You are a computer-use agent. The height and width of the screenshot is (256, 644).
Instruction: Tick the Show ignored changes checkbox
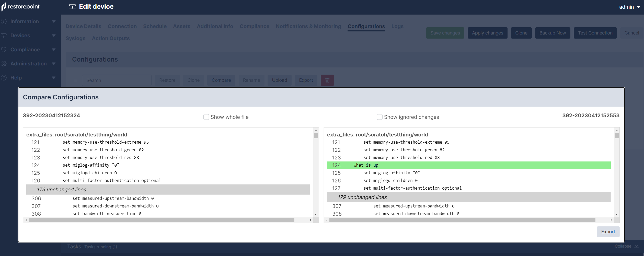[x=379, y=117]
